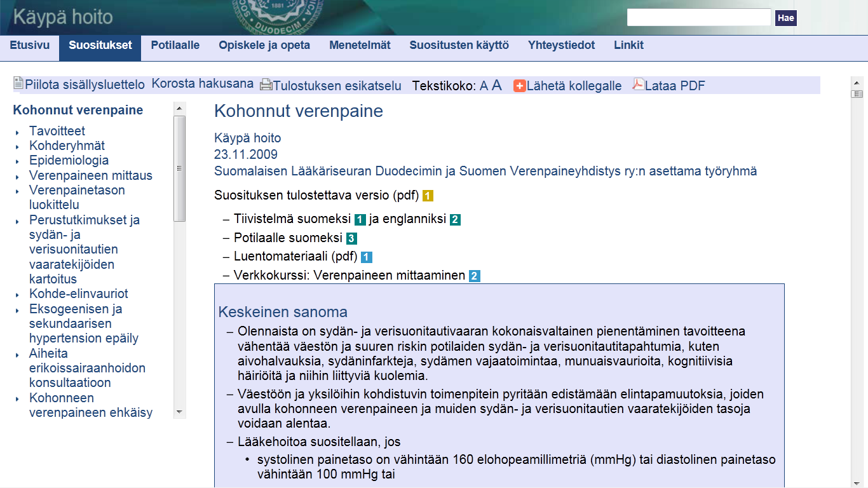Open the Linkit tab
Viewport: 868px width, 488px height.
[x=628, y=45]
